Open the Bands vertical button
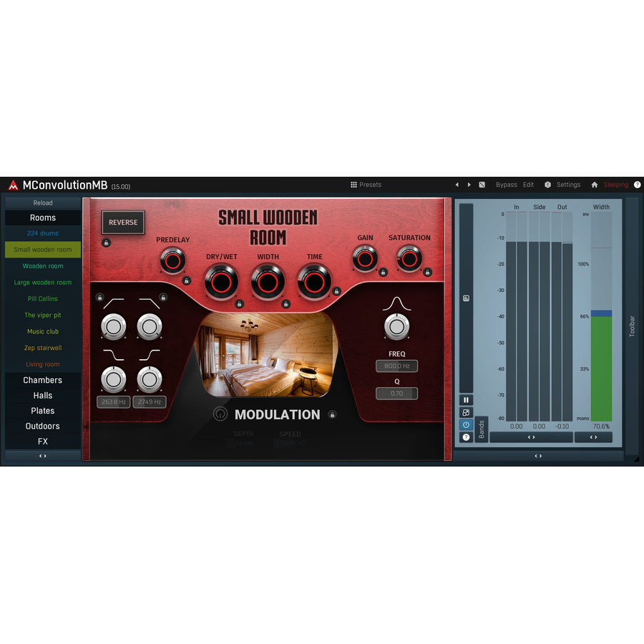644x644 pixels. pos(482,429)
